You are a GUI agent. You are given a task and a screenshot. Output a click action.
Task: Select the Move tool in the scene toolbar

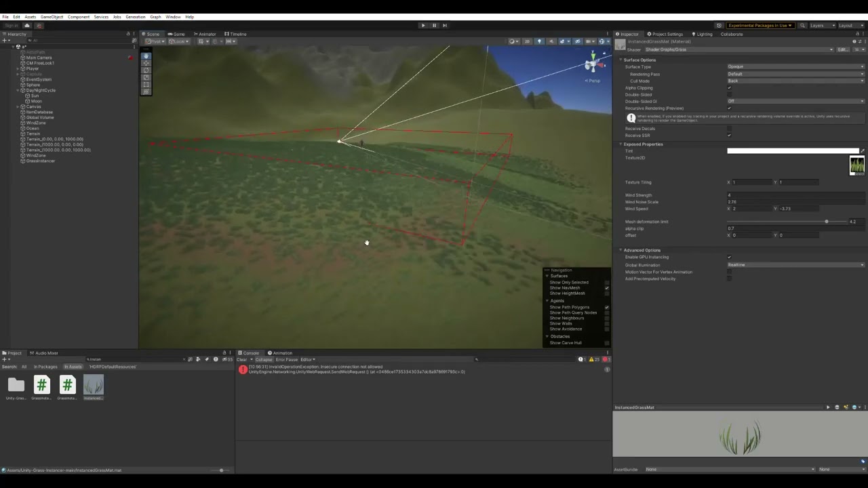tap(146, 63)
